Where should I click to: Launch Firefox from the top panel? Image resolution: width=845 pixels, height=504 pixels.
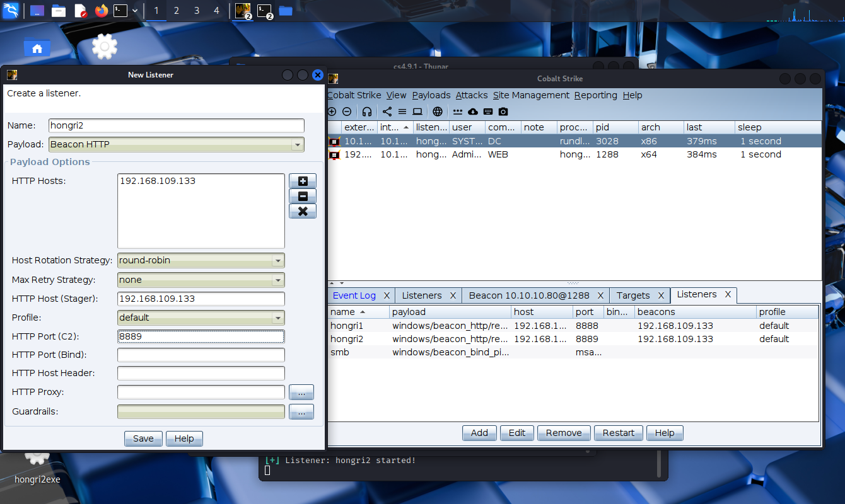(101, 11)
